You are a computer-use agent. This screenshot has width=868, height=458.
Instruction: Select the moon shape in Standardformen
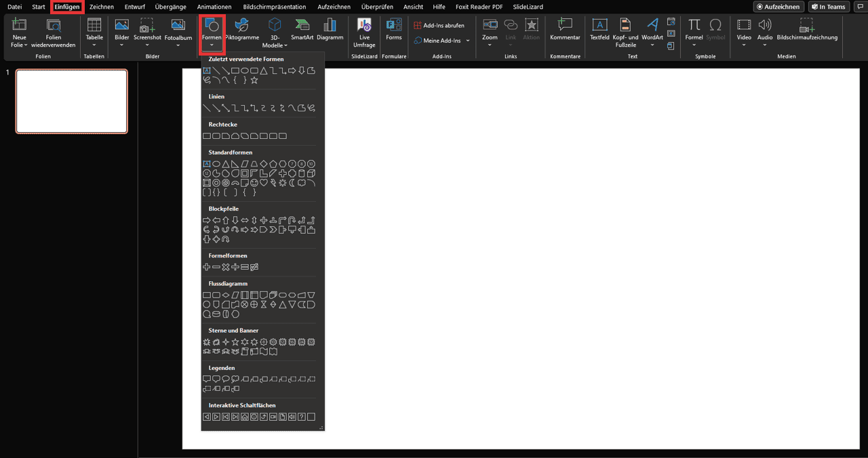(292, 183)
